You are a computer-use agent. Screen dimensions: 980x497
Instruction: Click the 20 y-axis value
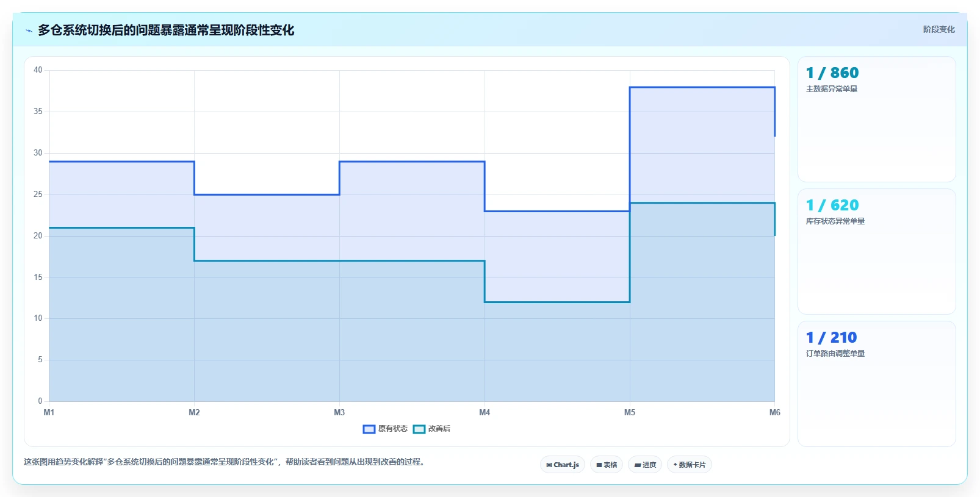coord(38,236)
